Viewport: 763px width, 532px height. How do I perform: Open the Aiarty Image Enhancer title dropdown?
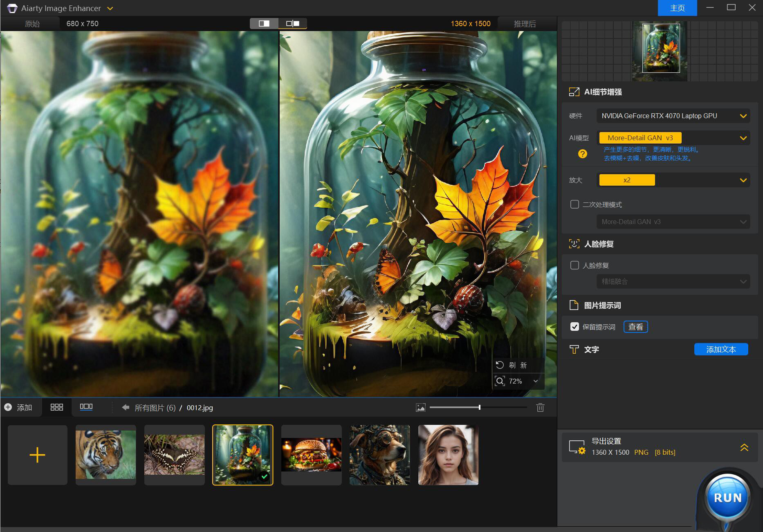click(110, 8)
